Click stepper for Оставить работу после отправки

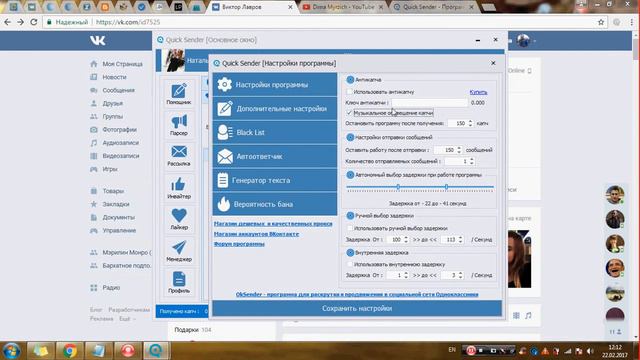459,150
